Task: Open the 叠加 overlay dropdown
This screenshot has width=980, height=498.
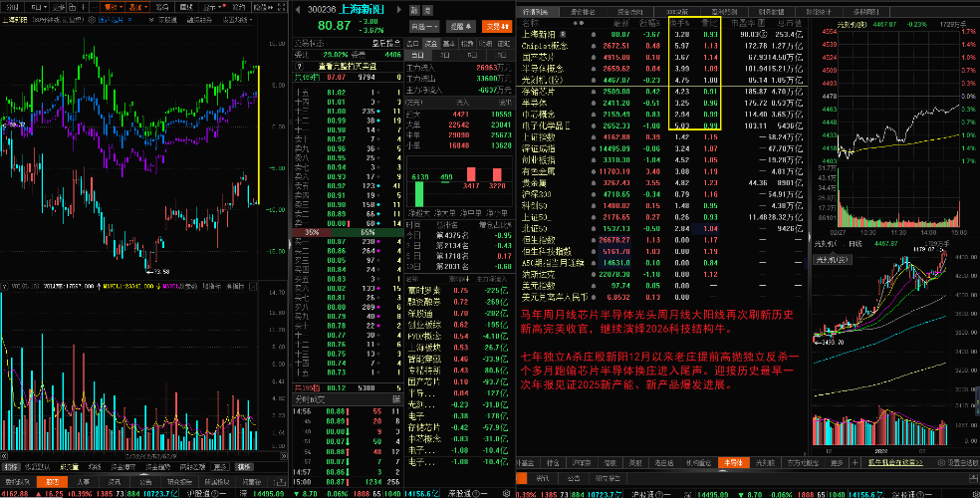Action: 137,8
